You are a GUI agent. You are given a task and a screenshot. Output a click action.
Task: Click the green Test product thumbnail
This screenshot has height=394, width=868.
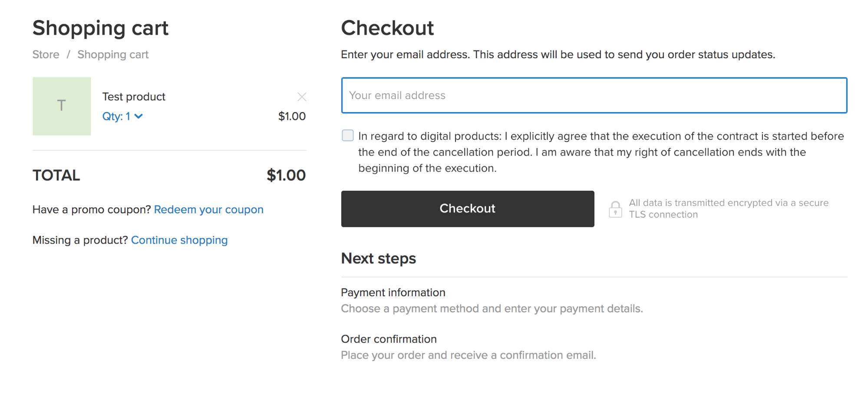[62, 106]
